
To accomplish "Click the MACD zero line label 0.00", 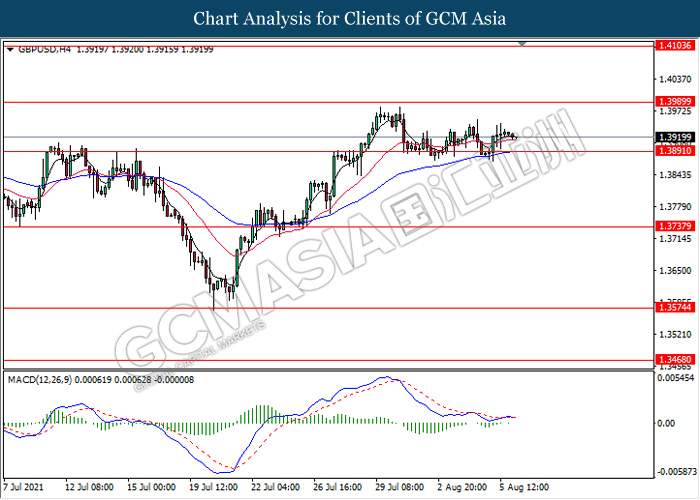I will (664, 423).
